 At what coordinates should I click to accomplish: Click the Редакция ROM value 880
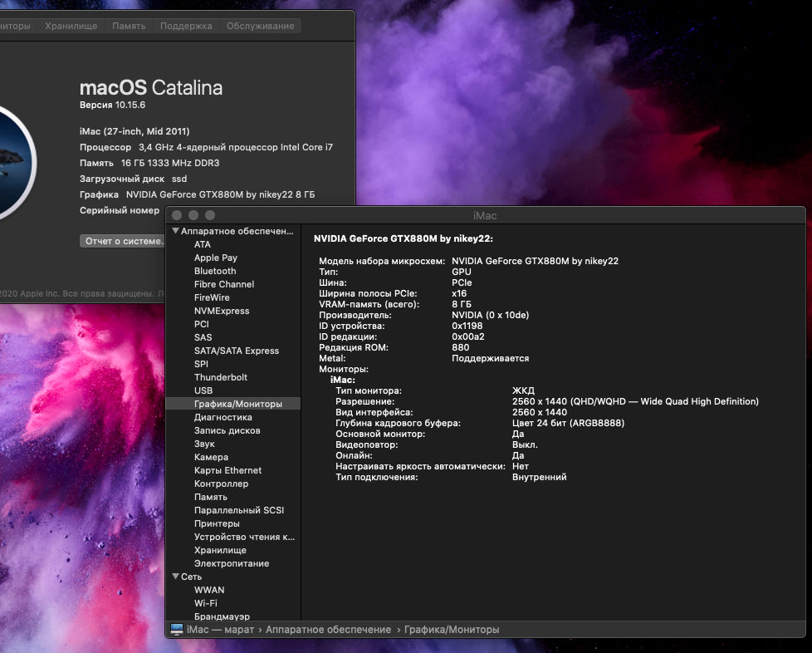pyautogui.click(x=460, y=348)
